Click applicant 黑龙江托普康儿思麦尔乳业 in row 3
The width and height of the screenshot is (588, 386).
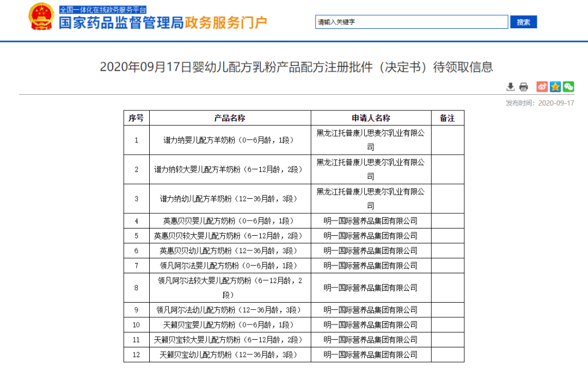click(x=371, y=199)
